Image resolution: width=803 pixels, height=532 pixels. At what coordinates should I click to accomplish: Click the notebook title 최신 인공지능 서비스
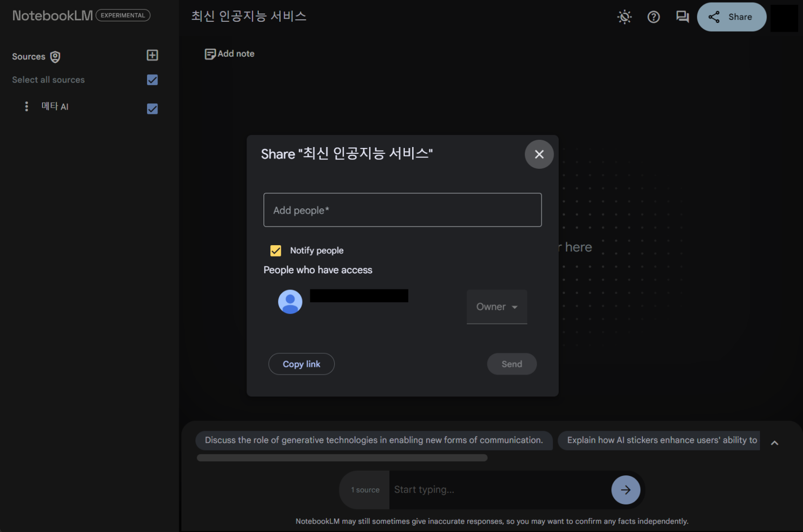(248, 16)
